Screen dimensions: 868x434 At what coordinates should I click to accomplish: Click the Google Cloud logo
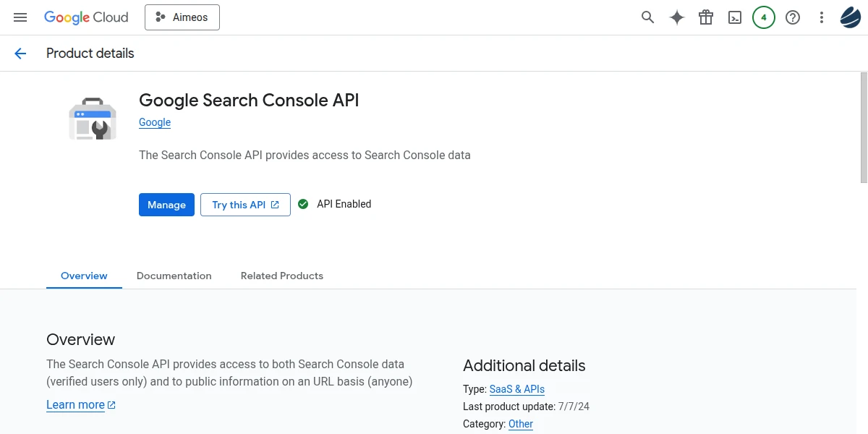click(x=86, y=17)
